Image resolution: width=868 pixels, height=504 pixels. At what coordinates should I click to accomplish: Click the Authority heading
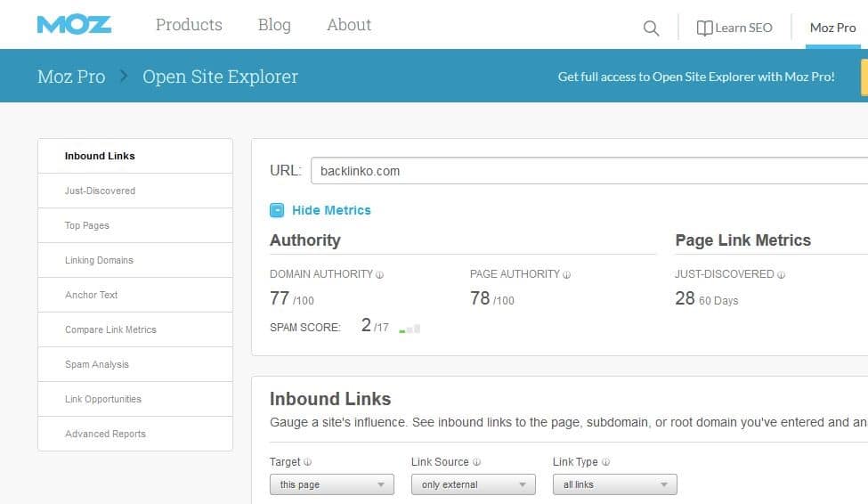pyautogui.click(x=305, y=240)
